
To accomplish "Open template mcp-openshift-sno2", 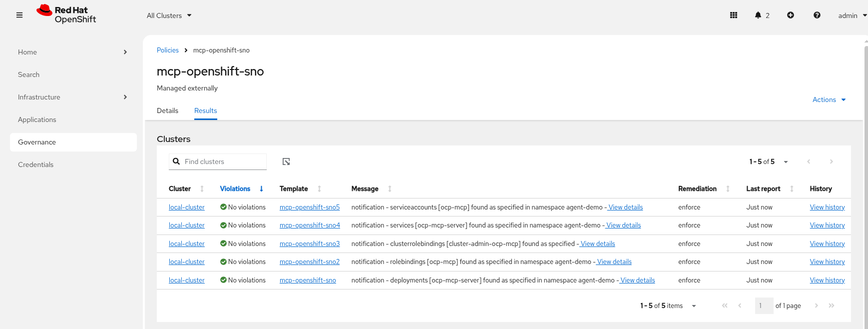I will point(310,261).
